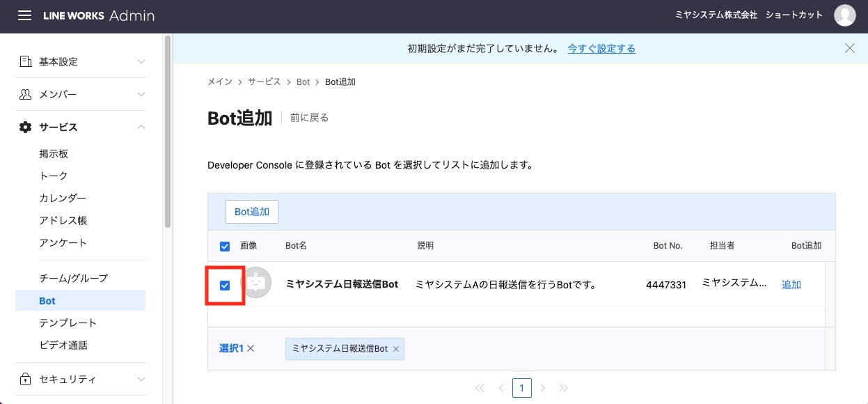Click the サービス breadcrumb link

[x=265, y=82]
